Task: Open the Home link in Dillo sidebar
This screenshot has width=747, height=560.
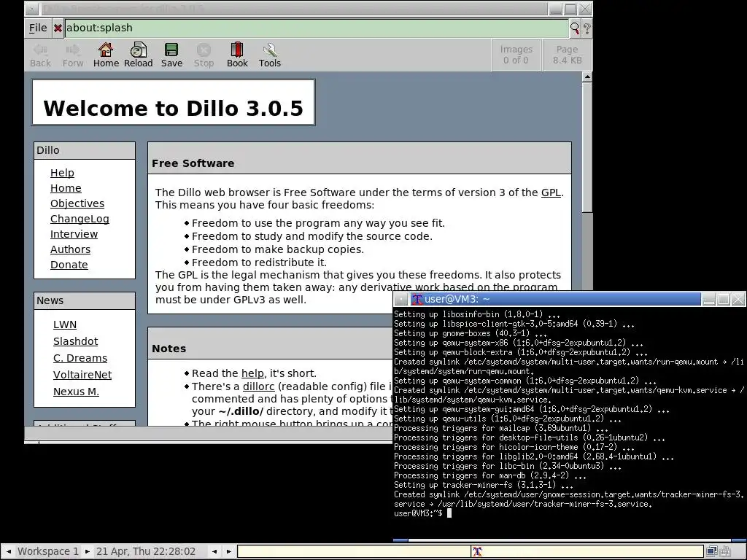Action: click(x=66, y=188)
